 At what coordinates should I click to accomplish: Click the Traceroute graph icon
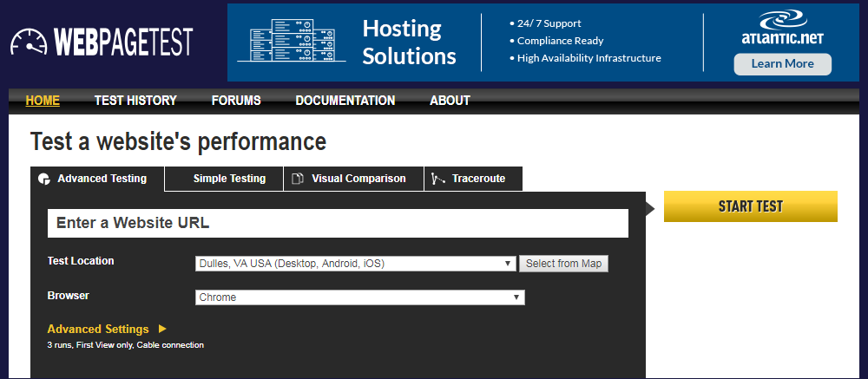438,179
